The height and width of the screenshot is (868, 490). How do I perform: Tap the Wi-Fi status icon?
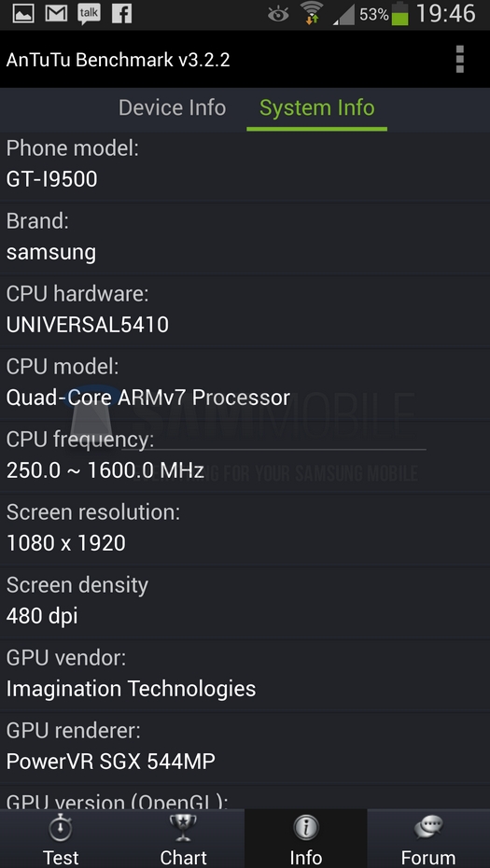point(312,13)
